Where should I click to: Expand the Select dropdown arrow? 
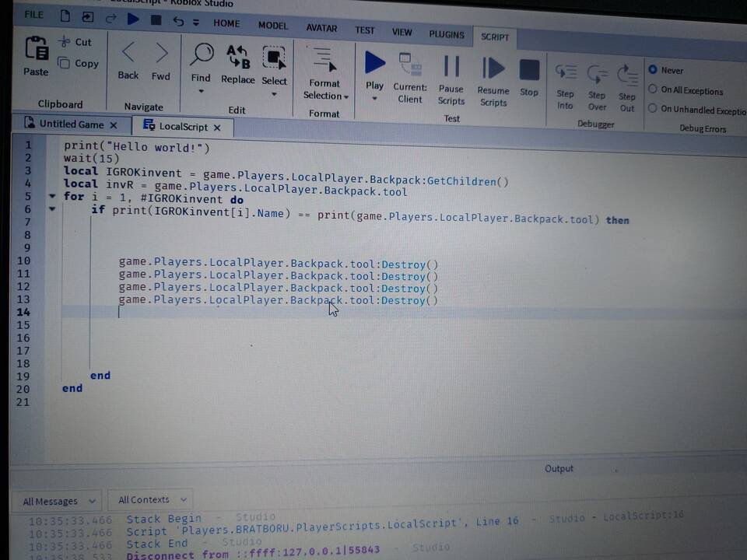pyautogui.click(x=274, y=94)
